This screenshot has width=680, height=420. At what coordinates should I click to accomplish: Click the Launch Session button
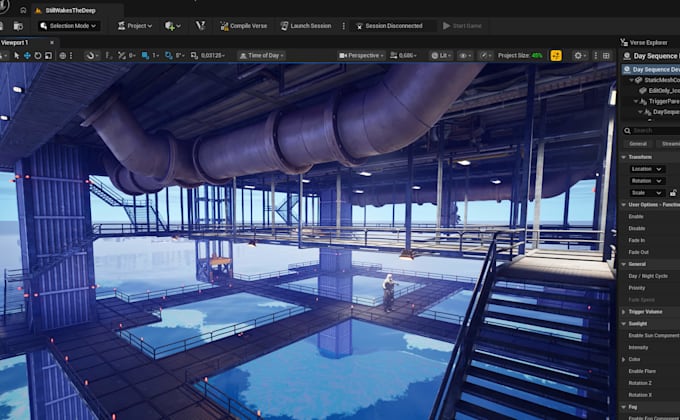306,26
